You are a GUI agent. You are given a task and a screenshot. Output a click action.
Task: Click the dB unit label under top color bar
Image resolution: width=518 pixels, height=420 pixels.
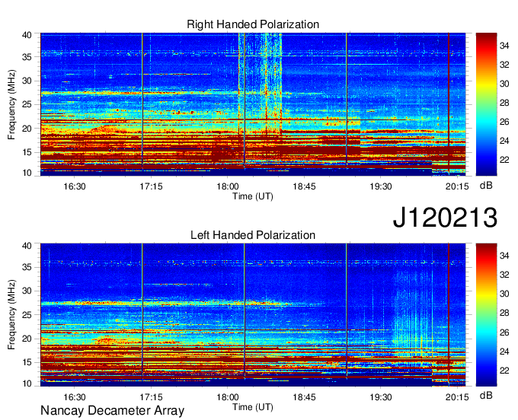tap(486, 186)
